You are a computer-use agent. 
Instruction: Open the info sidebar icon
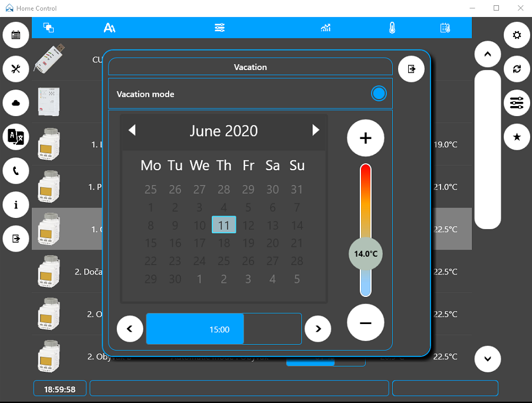tap(15, 204)
